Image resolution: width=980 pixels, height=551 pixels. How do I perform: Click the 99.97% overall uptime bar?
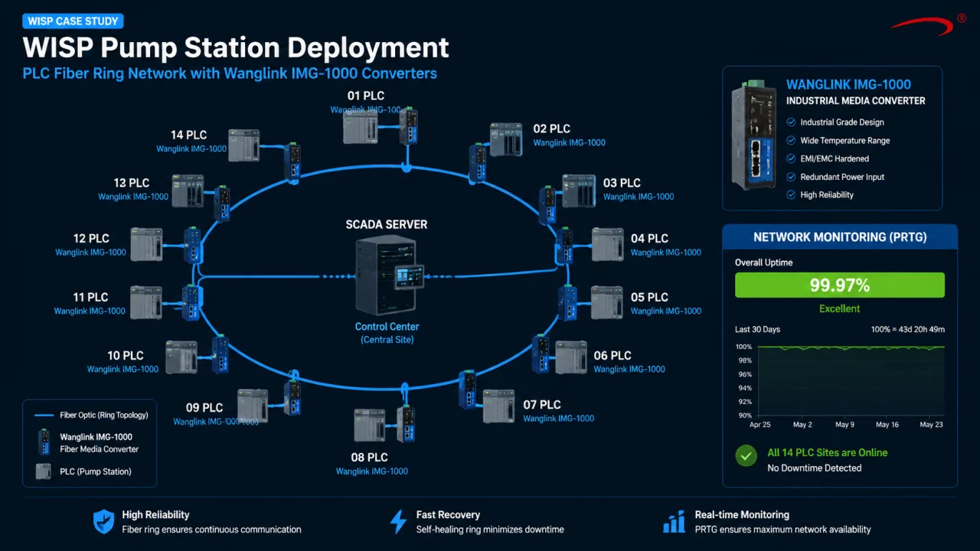[840, 285]
